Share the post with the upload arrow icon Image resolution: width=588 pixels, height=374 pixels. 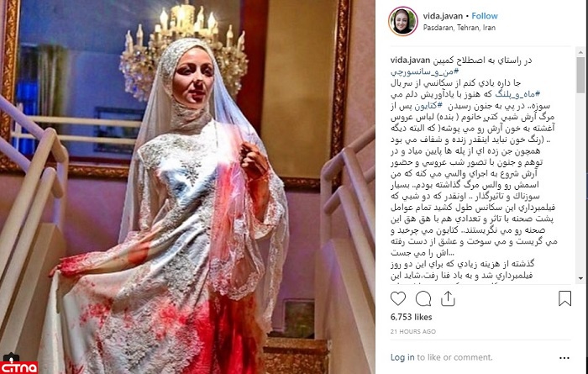click(x=448, y=298)
